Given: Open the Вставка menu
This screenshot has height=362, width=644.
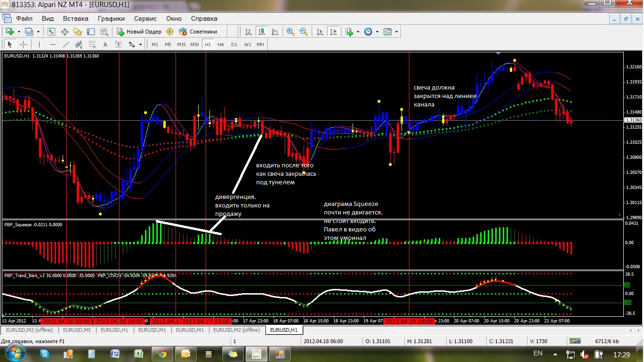Looking at the screenshot, I should tap(75, 19).
